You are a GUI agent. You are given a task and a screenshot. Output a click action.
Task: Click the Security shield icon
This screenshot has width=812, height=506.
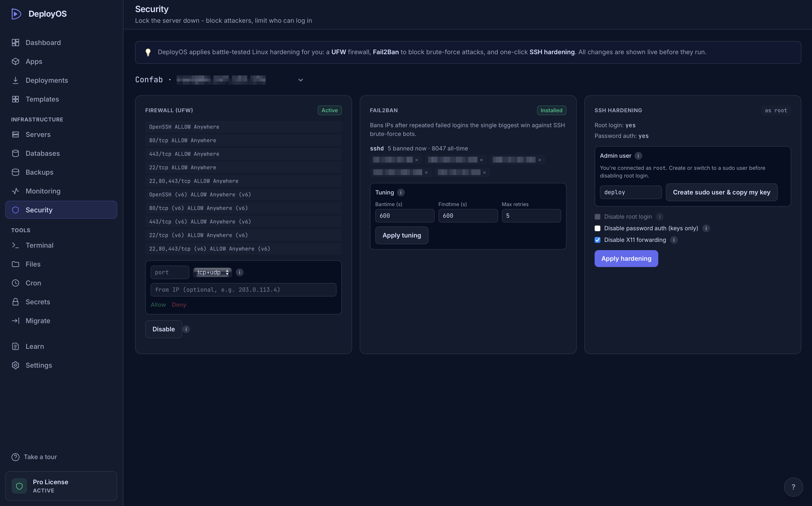tap(15, 210)
